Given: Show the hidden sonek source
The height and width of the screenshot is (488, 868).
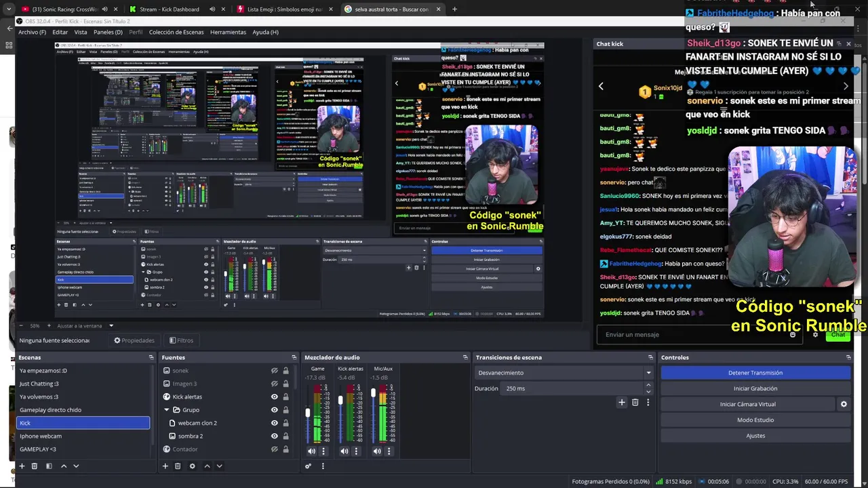Looking at the screenshot, I should (x=274, y=371).
